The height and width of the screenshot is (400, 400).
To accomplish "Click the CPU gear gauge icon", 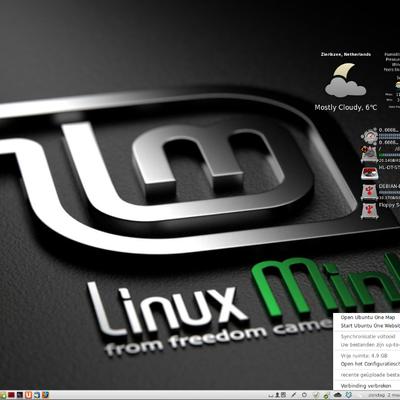I will click(369, 136).
